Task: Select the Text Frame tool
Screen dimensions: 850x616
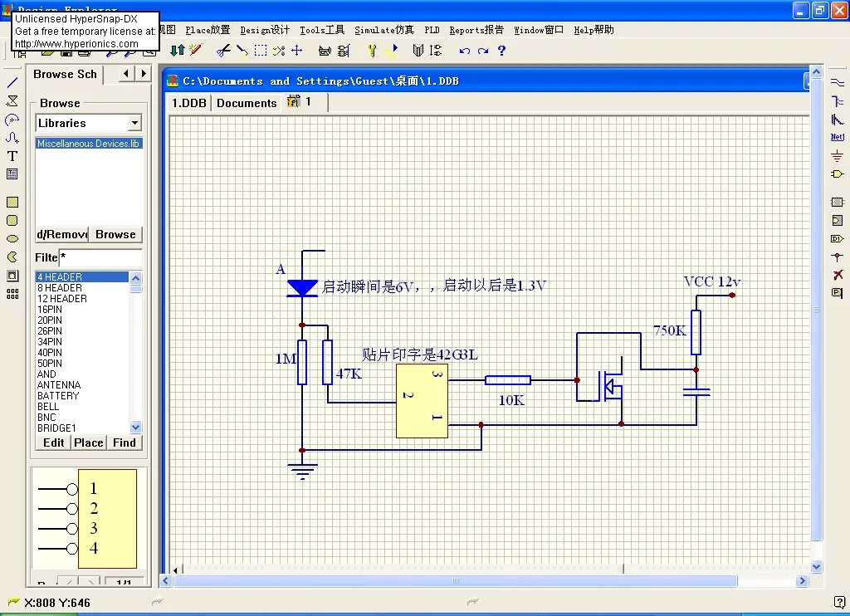Action: 12,174
